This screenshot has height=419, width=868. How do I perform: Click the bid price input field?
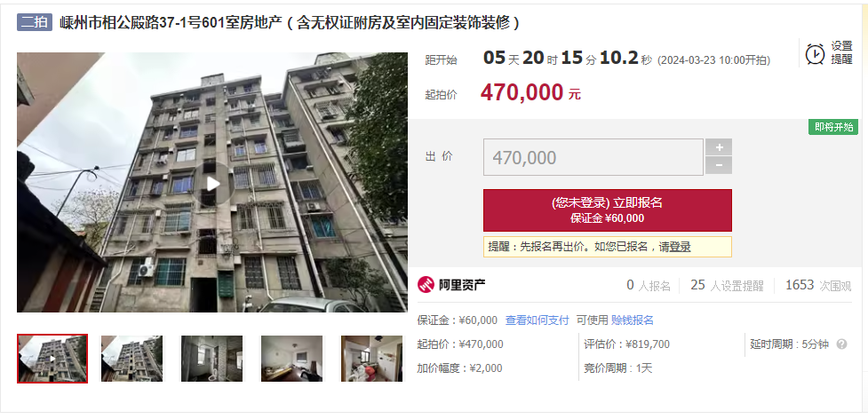(x=593, y=157)
